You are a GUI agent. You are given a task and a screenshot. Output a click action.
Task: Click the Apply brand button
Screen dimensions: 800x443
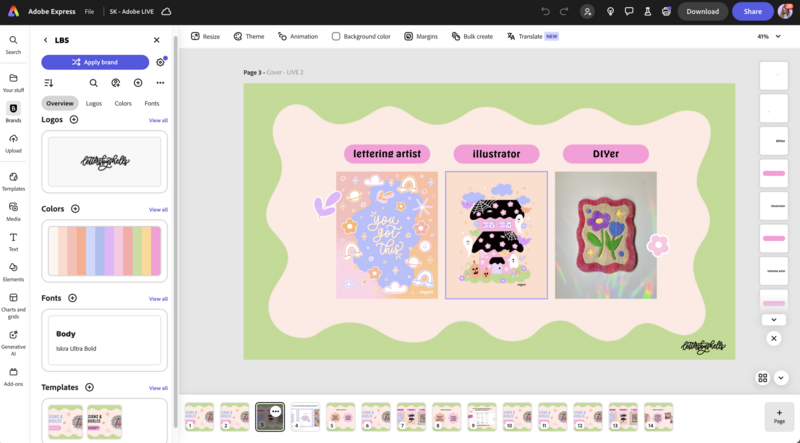point(95,62)
